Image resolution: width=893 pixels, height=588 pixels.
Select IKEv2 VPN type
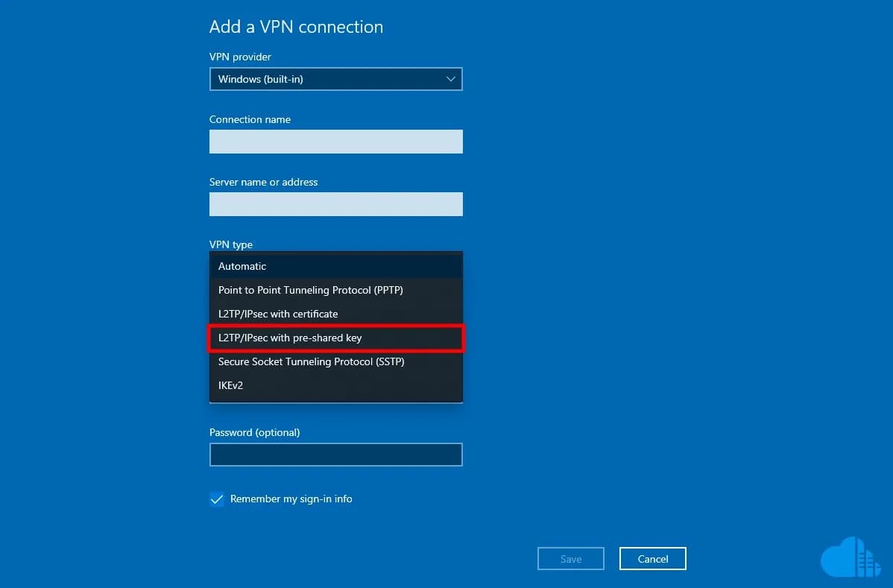pos(335,386)
